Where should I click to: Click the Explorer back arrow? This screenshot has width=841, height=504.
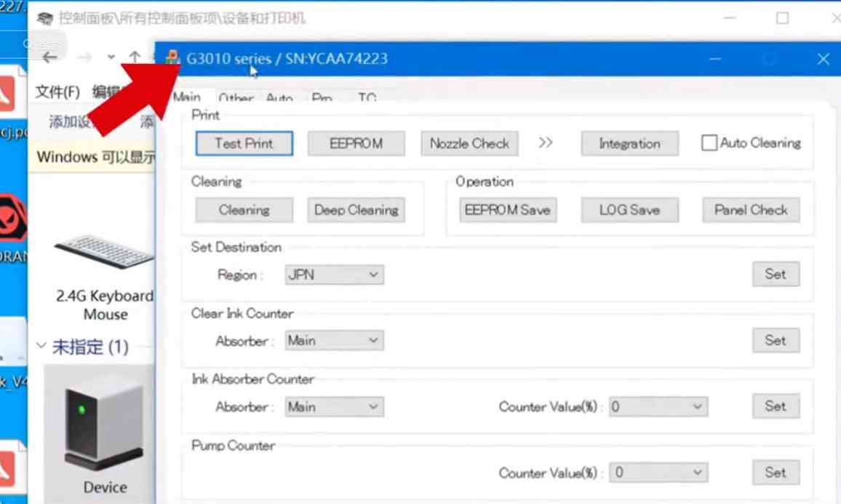49,57
